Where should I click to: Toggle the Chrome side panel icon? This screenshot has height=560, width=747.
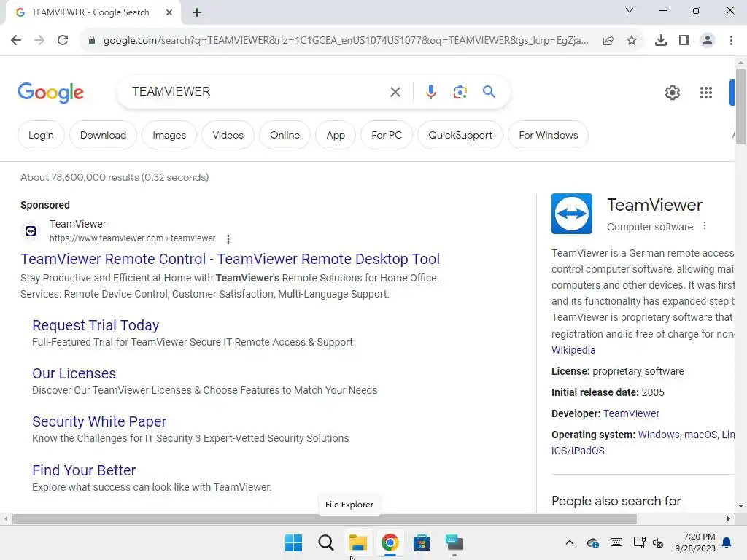pos(684,41)
